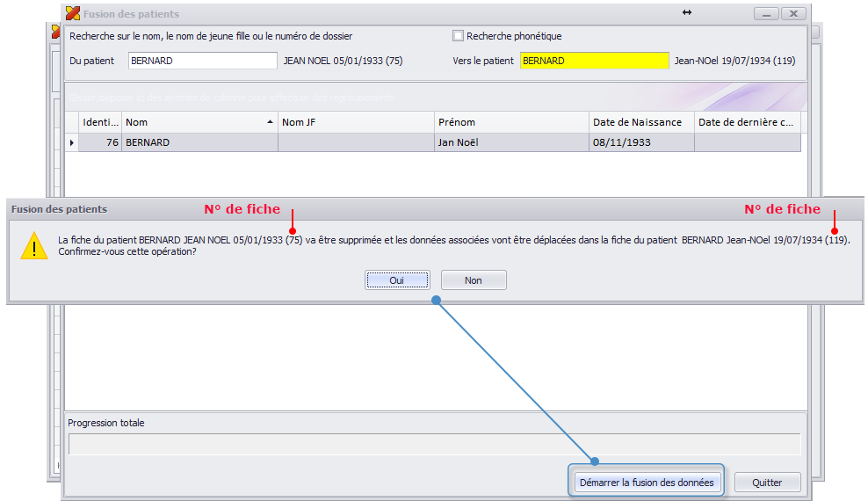Click the Progression totale progress bar

[x=434, y=444]
